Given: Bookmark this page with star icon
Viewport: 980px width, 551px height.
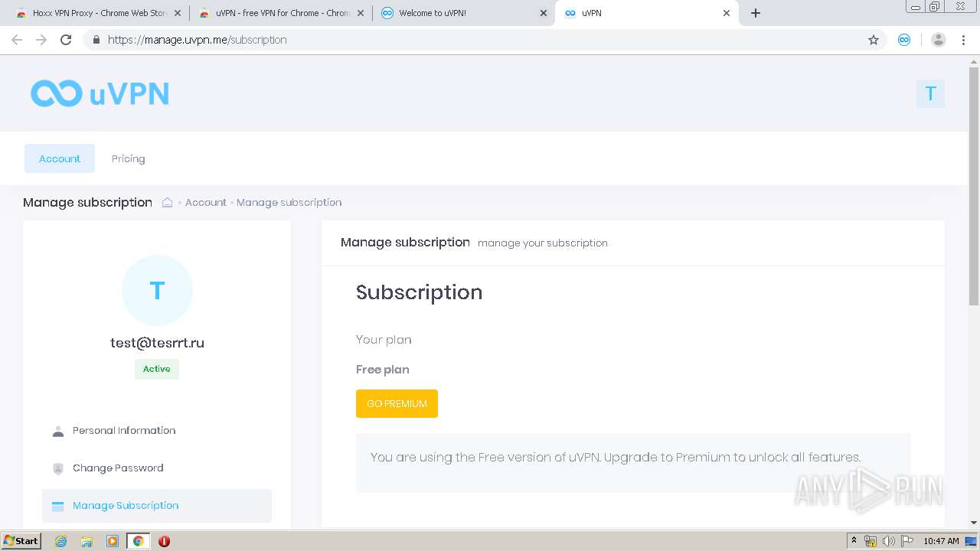Looking at the screenshot, I should point(874,40).
